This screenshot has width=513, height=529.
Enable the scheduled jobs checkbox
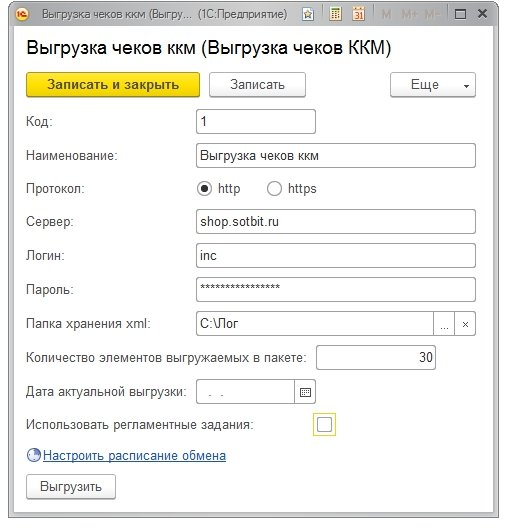point(324,424)
